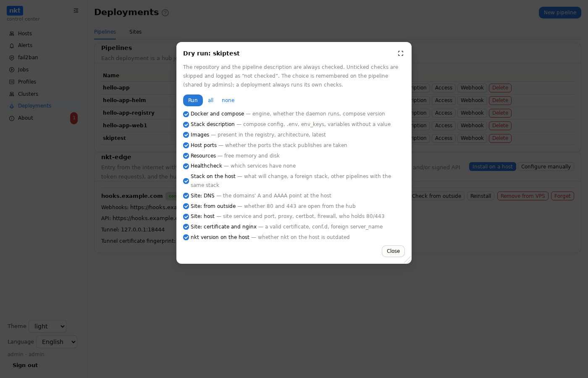Click the About info icon
588x378 pixels.
12,118
